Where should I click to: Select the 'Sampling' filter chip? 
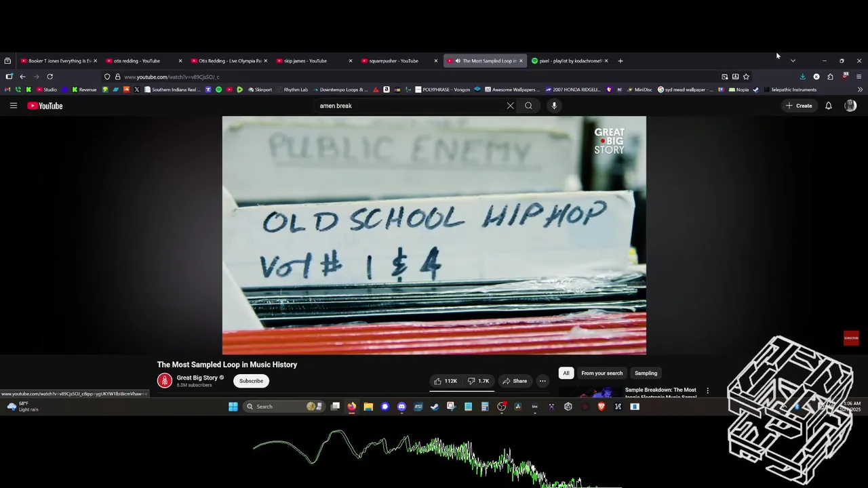coord(646,373)
